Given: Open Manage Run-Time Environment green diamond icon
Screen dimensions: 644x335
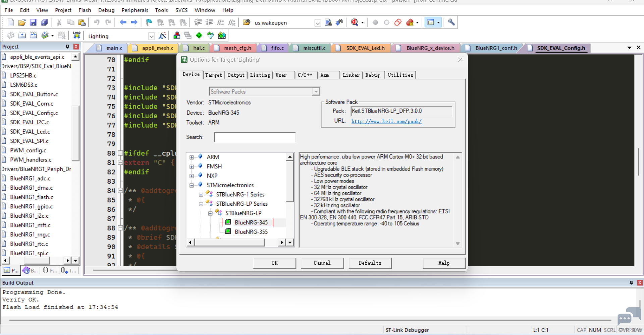Looking at the screenshot, I should 199,36.
